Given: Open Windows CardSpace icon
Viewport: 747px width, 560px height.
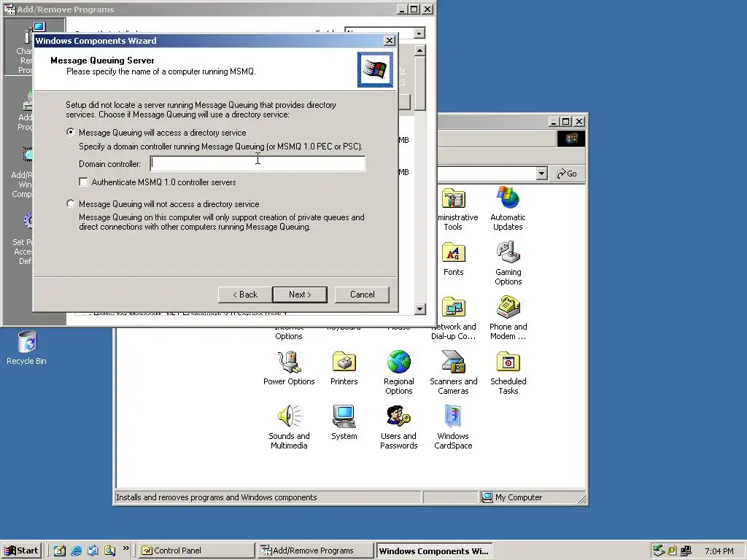Looking at the screenshot, I should click(453, 427).
